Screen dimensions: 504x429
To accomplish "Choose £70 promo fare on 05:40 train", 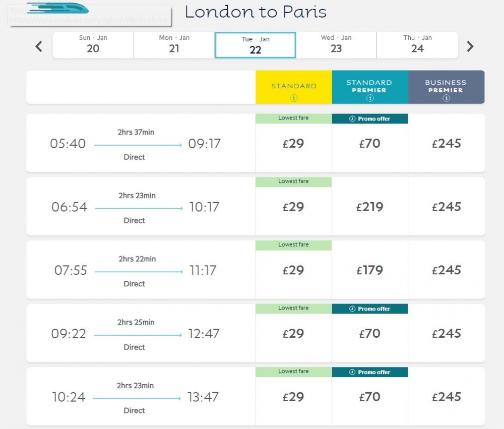I will click(369, 143).
